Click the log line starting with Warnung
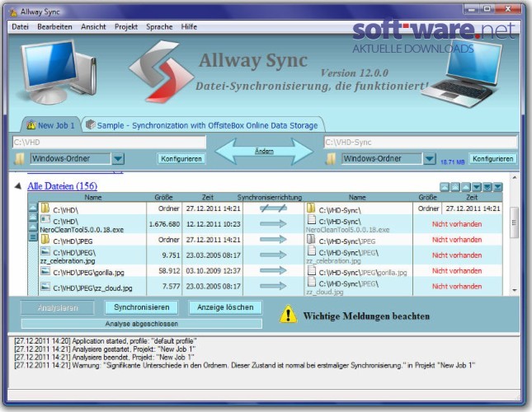The height and width of the screenshot is (412, 532). click(x=245, y=365)
